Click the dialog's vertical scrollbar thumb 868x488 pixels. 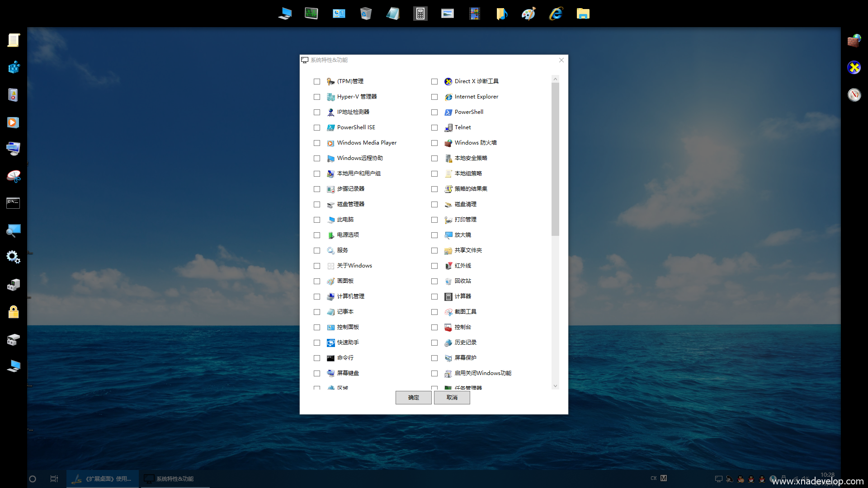tap(556, 158)
